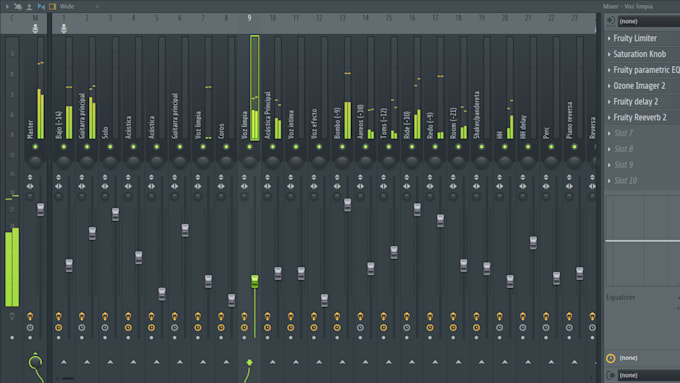Mute the Ride track

click(x=412, y=147)
